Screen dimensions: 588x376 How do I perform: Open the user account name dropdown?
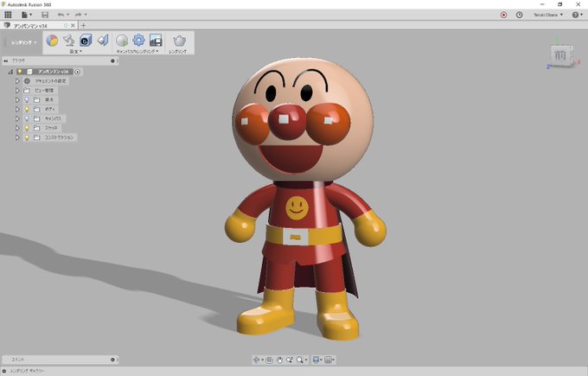pos(548,15)
